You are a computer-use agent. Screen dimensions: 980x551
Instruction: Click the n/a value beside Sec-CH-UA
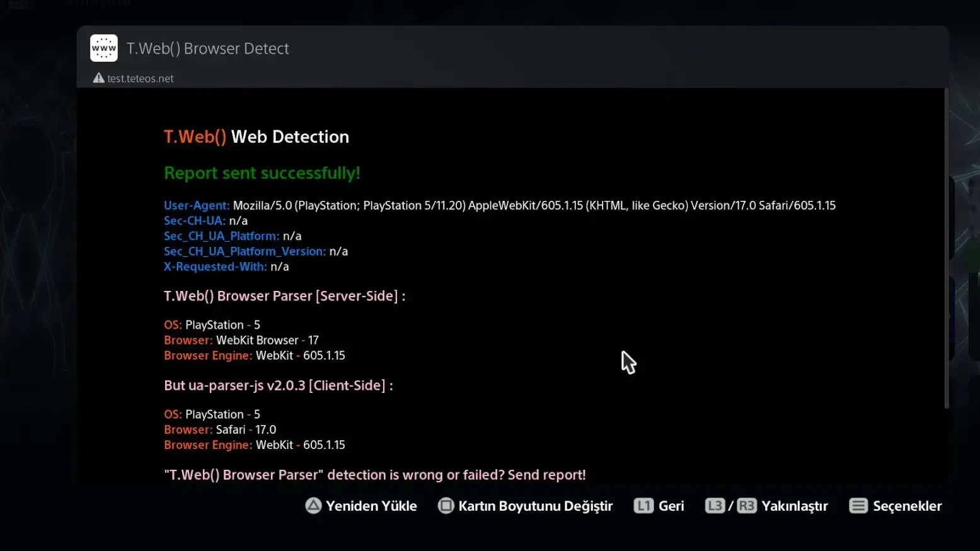click(238, 220)
